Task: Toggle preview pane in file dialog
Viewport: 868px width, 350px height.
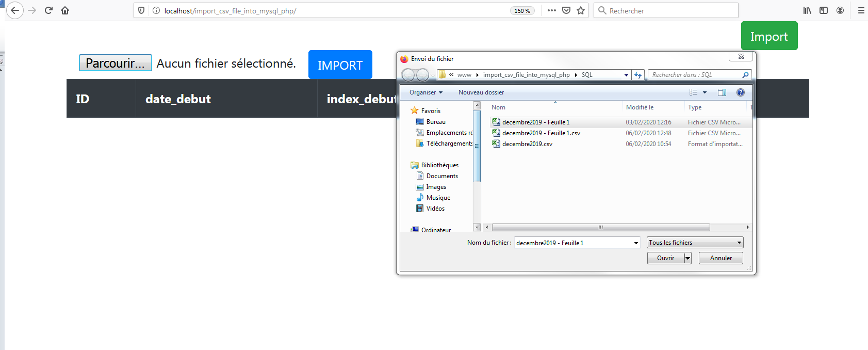Action: (x=722, y=92)
